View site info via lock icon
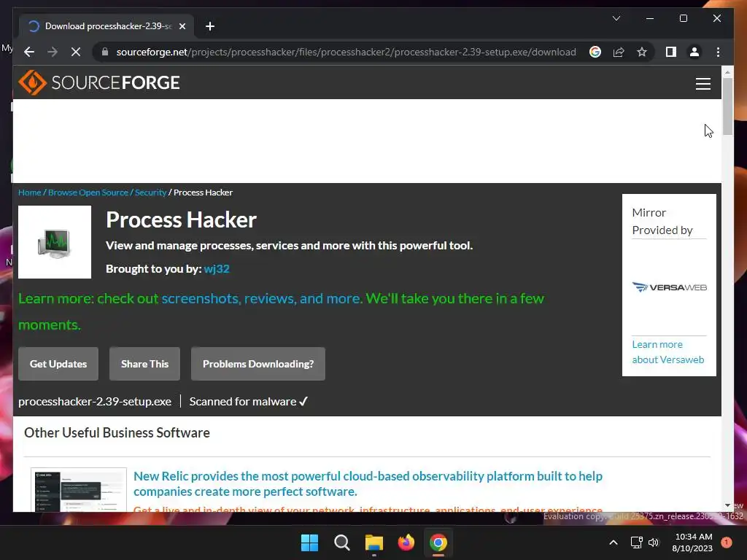 tap(105, 52)
